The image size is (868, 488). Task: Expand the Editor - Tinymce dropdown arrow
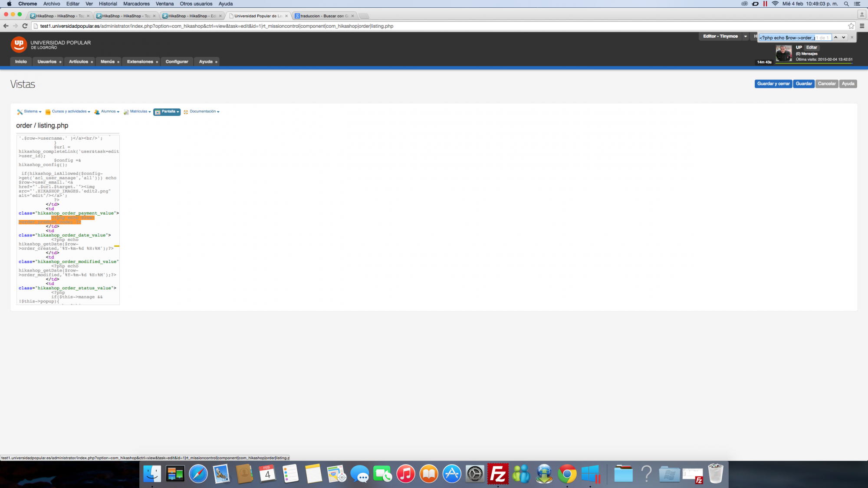point(745,36)
